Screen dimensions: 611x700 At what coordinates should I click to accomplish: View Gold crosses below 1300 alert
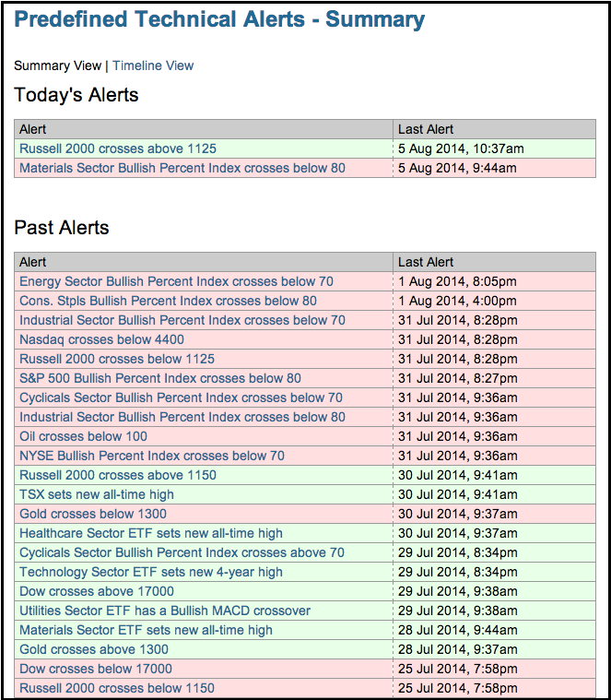click(x=93, y=514)
